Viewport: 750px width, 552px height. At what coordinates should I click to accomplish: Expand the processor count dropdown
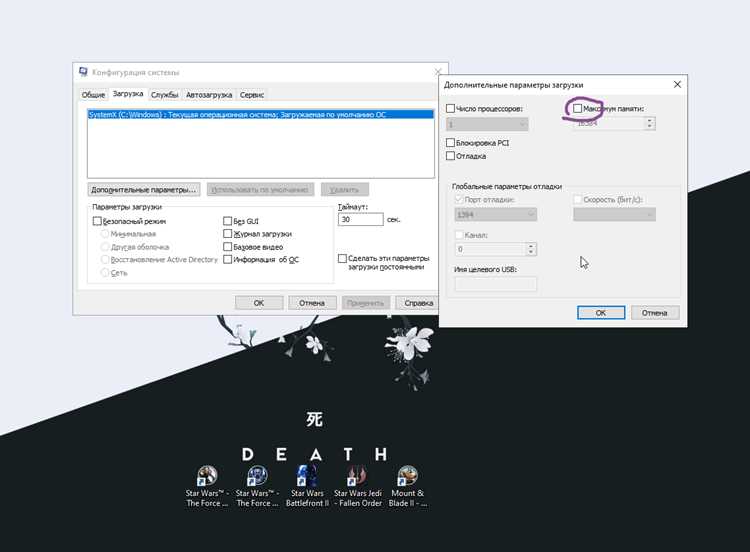[x=487, y=124]
